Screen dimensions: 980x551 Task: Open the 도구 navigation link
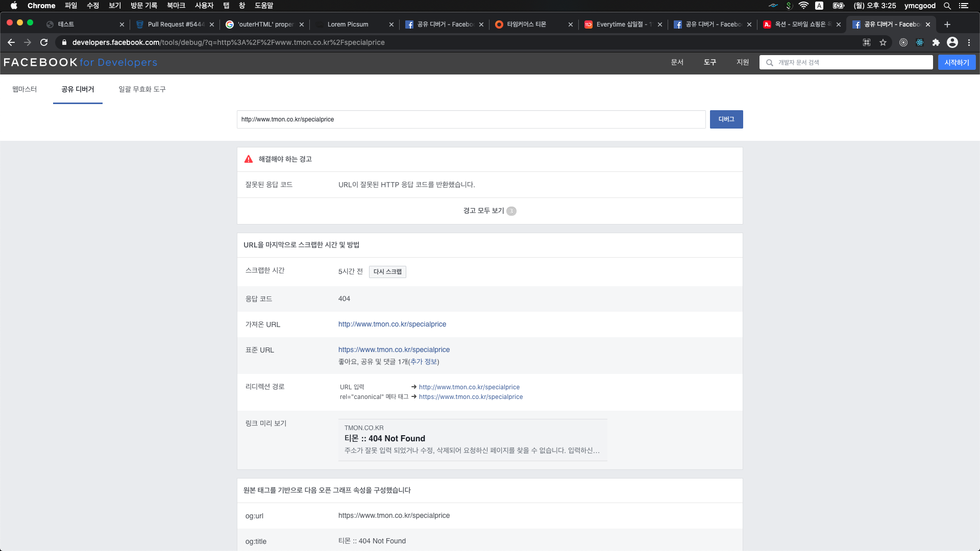coord(710,62)
